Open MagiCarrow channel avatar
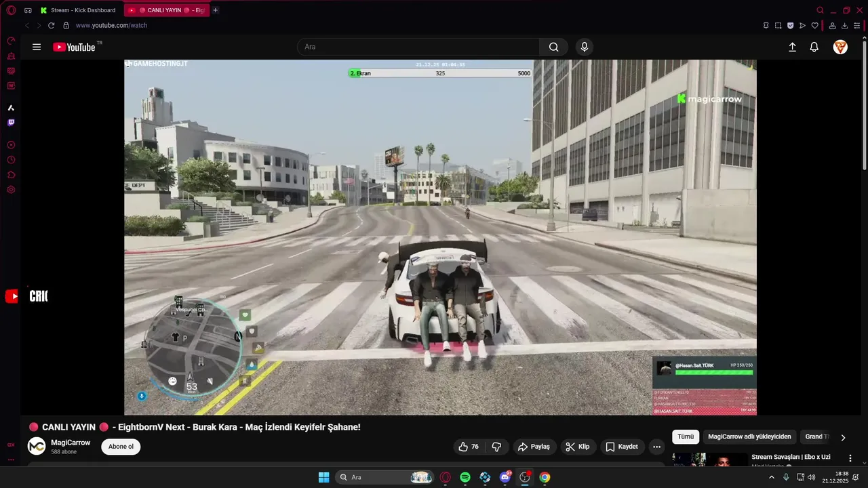 point(37,446)
